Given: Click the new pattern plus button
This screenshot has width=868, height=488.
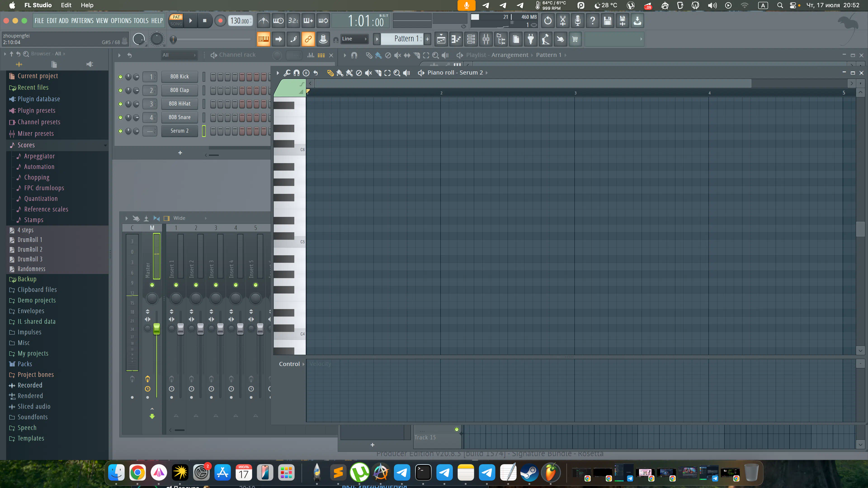Looking at the screenshot, I should coord(427,39).
